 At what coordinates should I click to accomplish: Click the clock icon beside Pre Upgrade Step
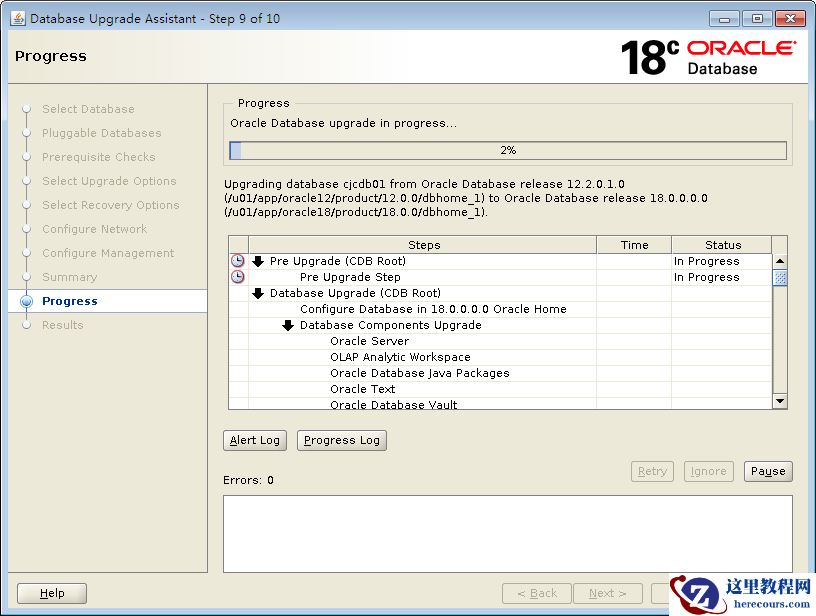238,277
